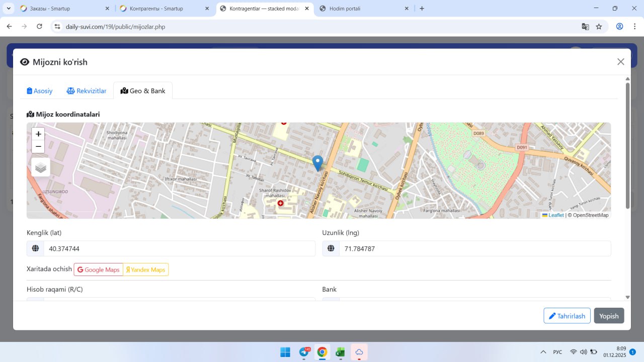Click the Kenglik (lat) input field
Image resolution: width=644 pixels, height=362 pixels.
[179, 248]
